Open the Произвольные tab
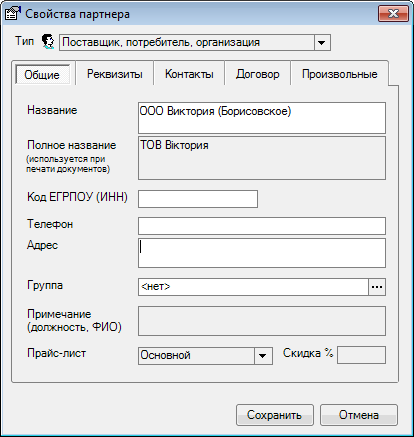 [x=340, y=74]
